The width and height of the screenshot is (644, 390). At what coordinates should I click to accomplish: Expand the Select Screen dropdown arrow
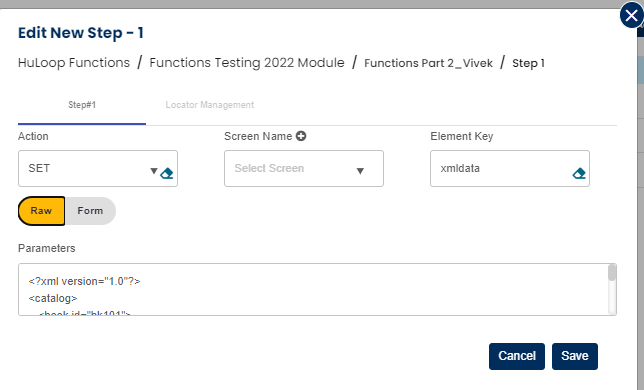pyautogui.click(x=360, y=171)
